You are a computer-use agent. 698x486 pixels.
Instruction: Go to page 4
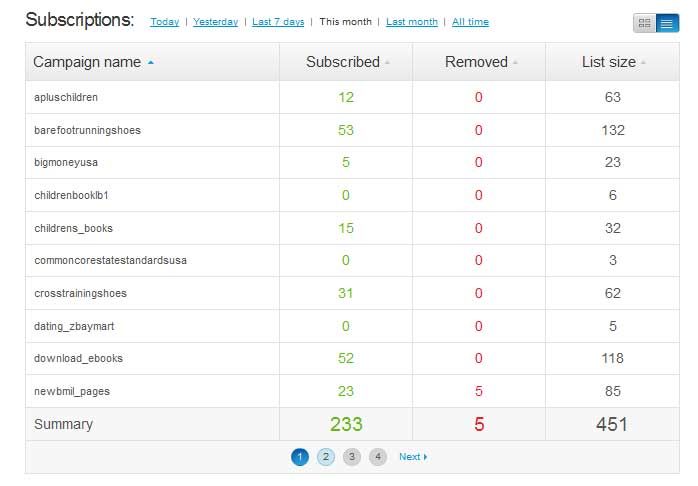coord(377,457)
